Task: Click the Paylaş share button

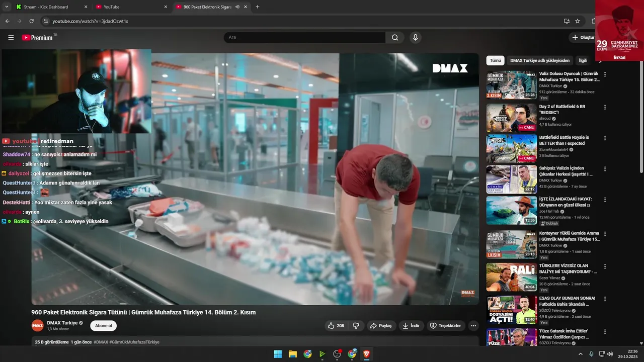Action: pyautogui.click(x=381, y=326)
